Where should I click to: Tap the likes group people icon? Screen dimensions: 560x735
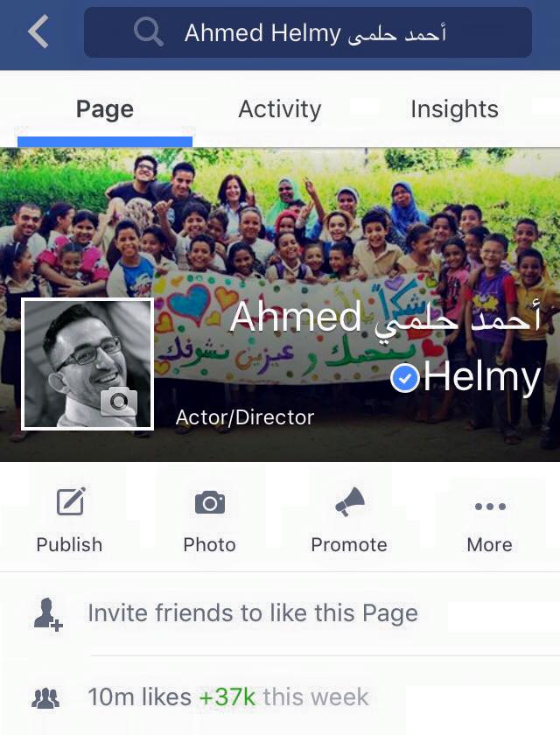(x=45, y=697)
